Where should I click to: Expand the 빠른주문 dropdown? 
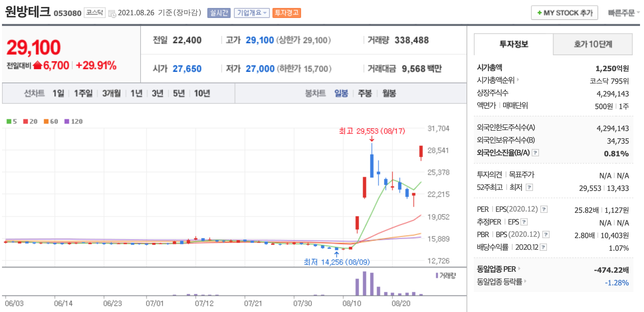click(623, 13)
